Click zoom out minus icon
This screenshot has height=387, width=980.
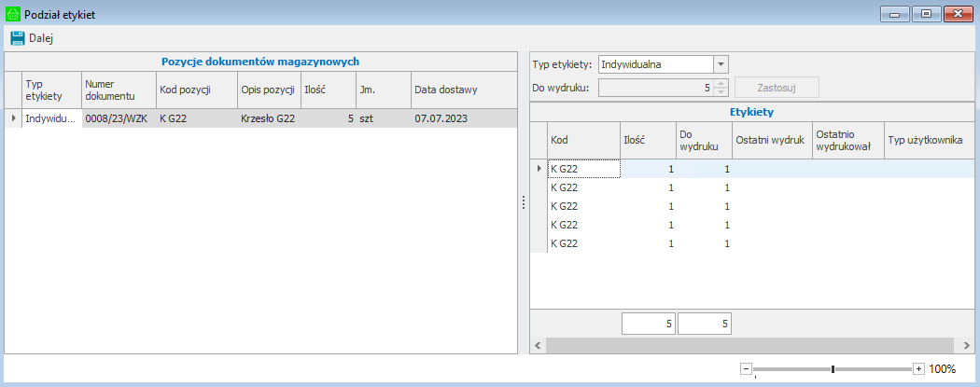(x=746, y=369)
